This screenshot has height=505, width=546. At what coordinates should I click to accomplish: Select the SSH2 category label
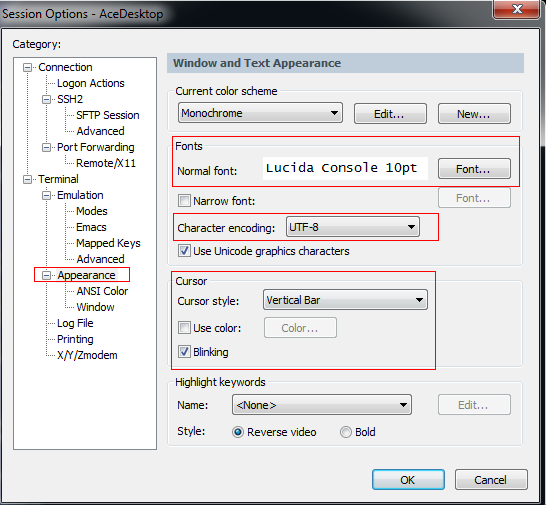[x=70, y=99]
